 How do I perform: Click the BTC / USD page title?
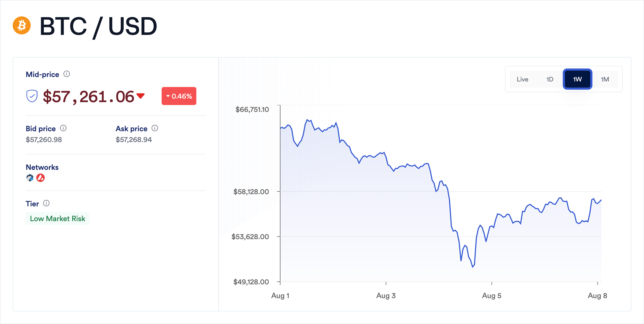pyautogui.click(x=98, y=26)
